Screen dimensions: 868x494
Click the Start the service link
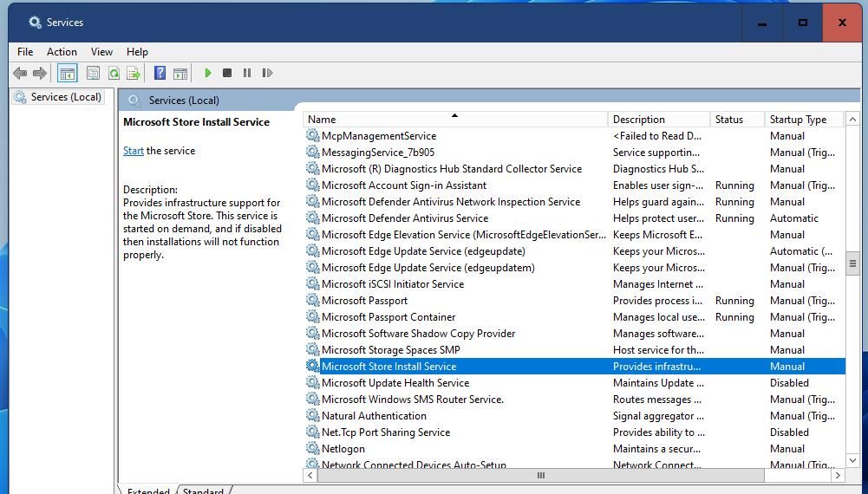[134, 151]
